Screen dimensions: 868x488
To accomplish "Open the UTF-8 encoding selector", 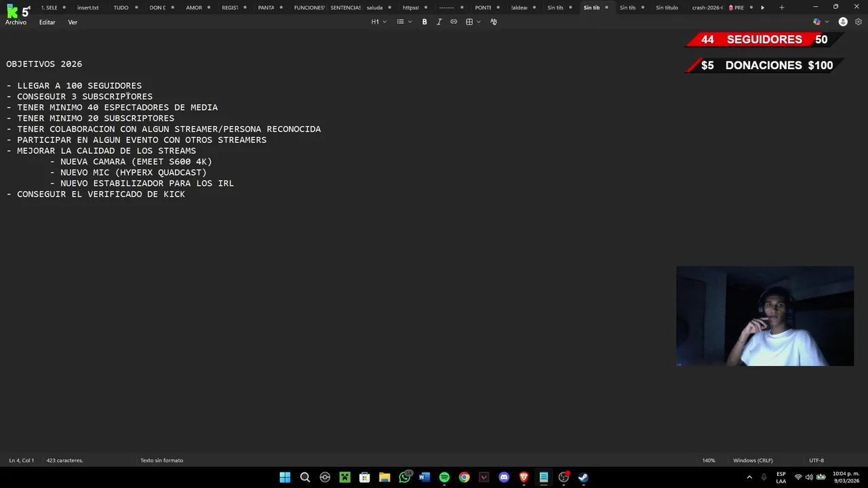I will coord(816,460).
